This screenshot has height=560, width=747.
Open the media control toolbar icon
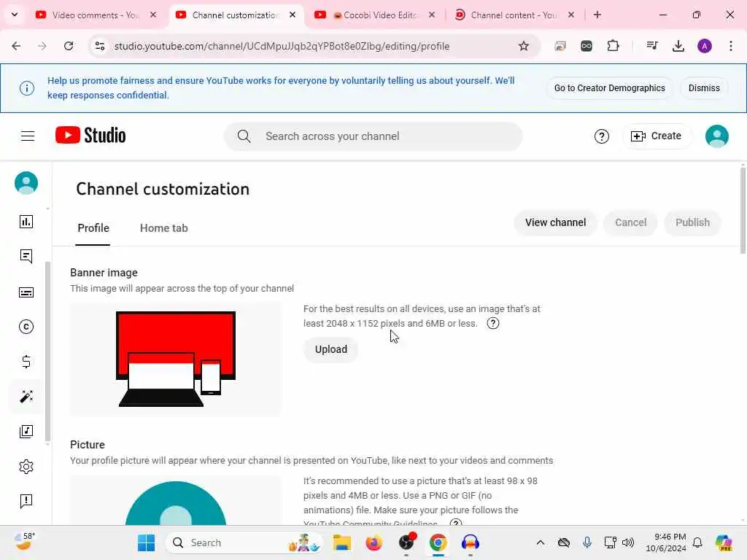(x=651, y=46)
